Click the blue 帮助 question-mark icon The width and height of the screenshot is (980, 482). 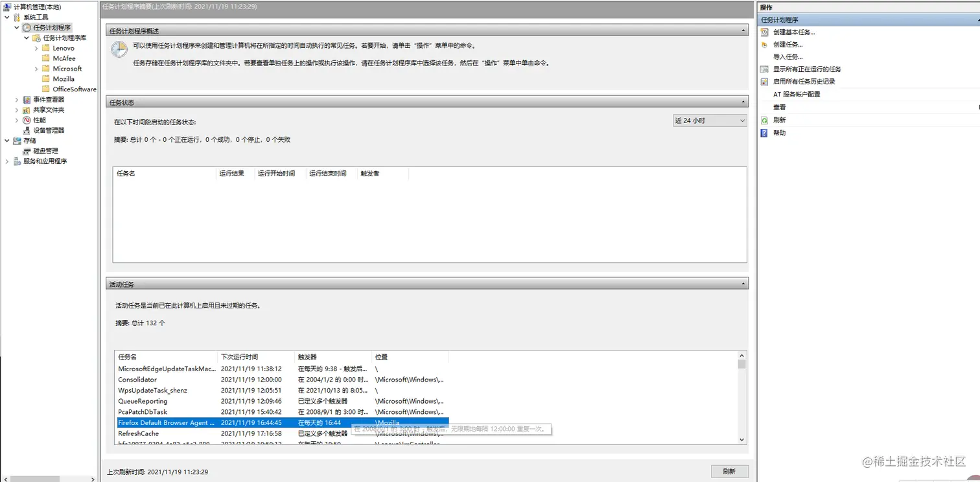coord(765,133)
